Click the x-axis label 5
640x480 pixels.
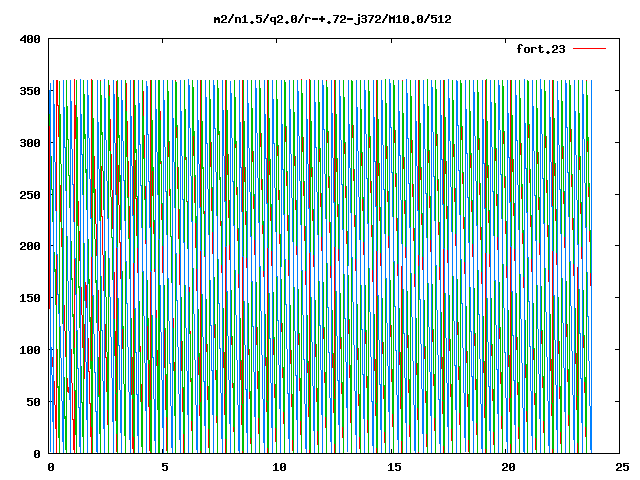coord(165,467)
